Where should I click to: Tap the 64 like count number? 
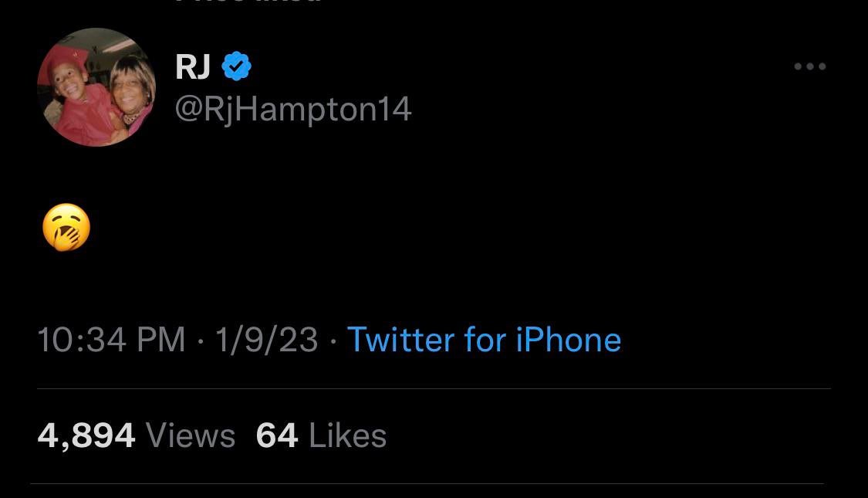click(x=277, y=435)
